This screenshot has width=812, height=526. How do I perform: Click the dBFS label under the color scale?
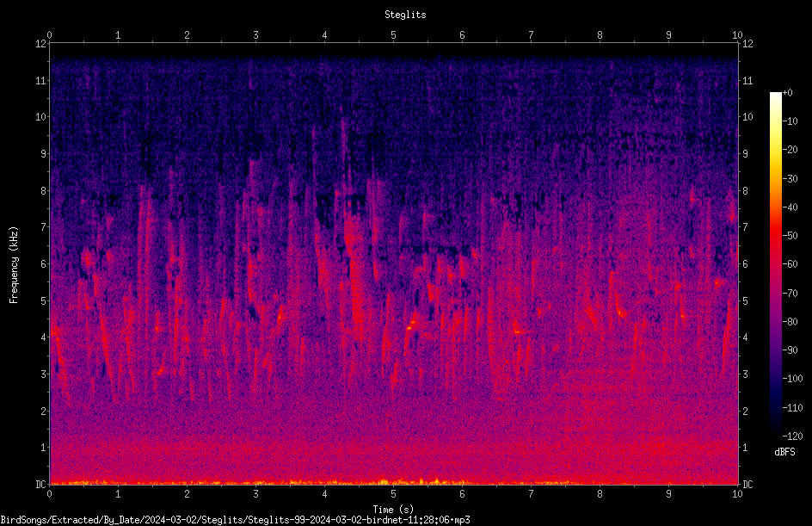(784, 452)
